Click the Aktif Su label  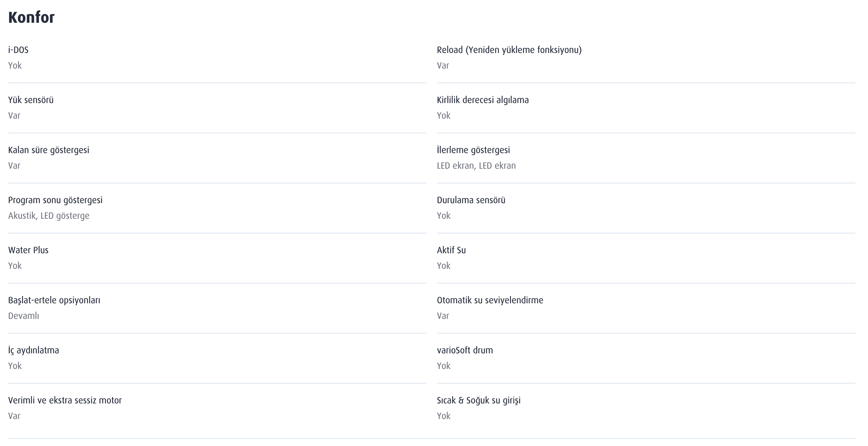pos(451,250)
